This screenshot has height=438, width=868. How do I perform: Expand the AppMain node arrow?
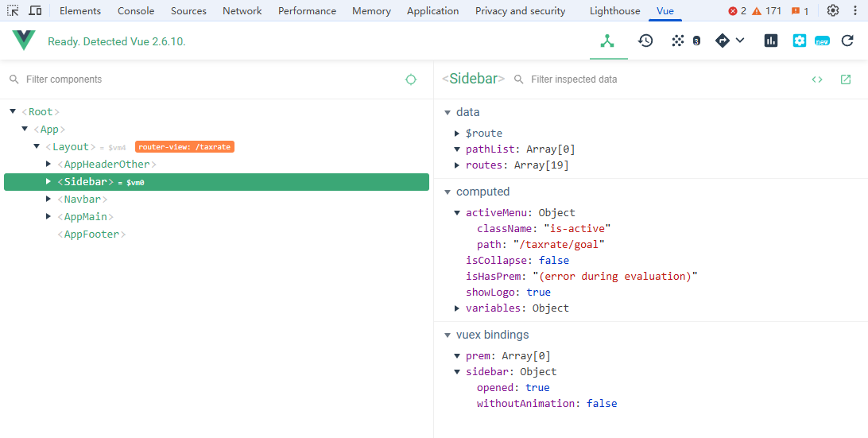point(48,216)
